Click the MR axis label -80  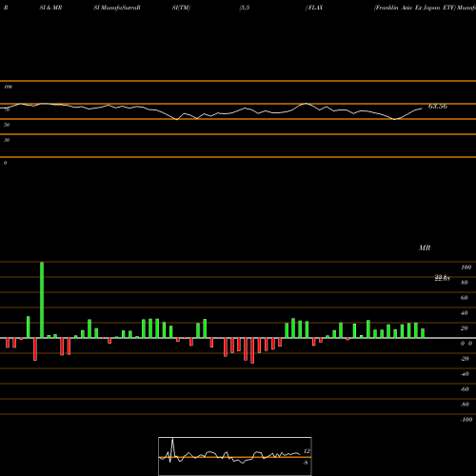[x=465, y=405]
